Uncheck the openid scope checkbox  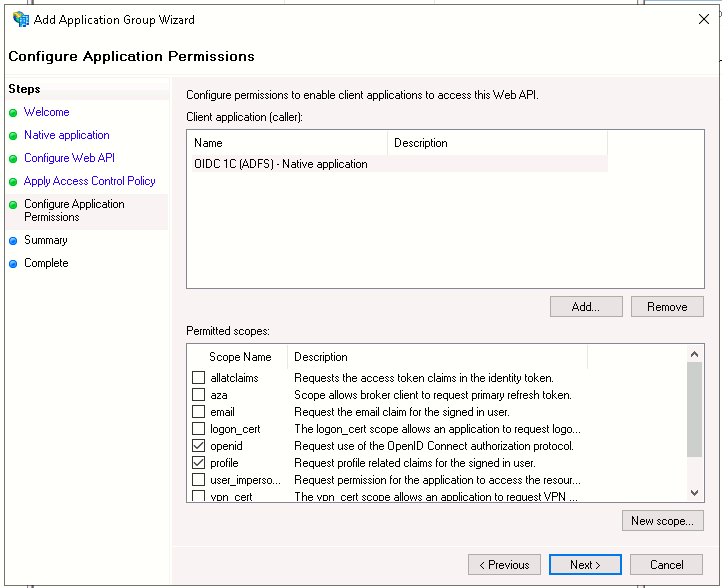click(198, 446)
